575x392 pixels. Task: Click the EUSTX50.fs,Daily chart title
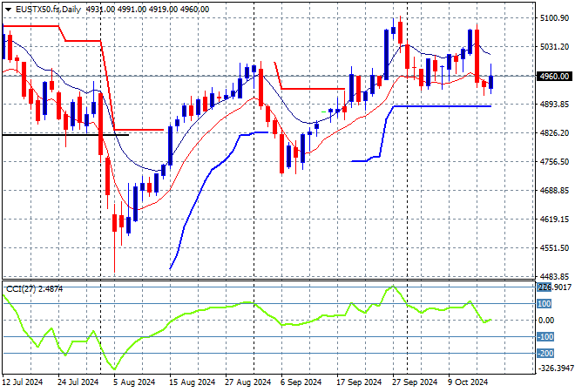[x=42, y=7]
